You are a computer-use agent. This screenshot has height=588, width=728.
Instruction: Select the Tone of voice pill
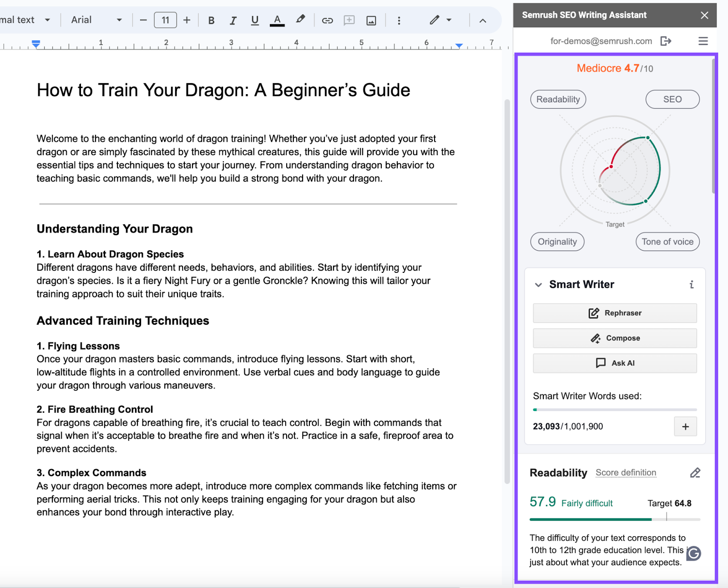[667, 241]
